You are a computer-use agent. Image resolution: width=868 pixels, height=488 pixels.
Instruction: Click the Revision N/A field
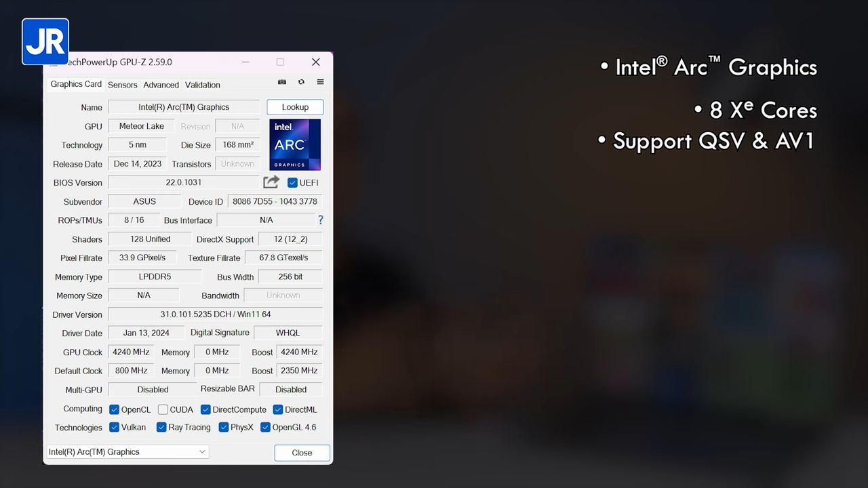pos(237,126)
